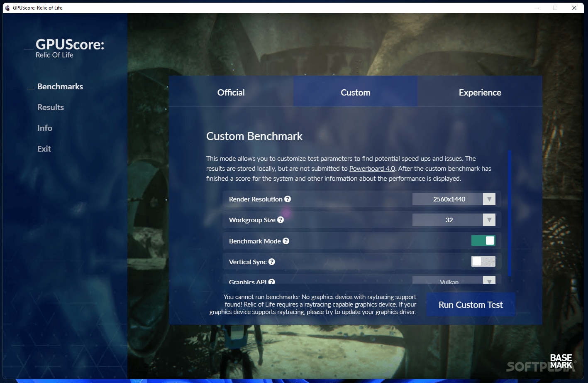
Task: Click the Benchmark Mode help icon
Action: (286, 241)
